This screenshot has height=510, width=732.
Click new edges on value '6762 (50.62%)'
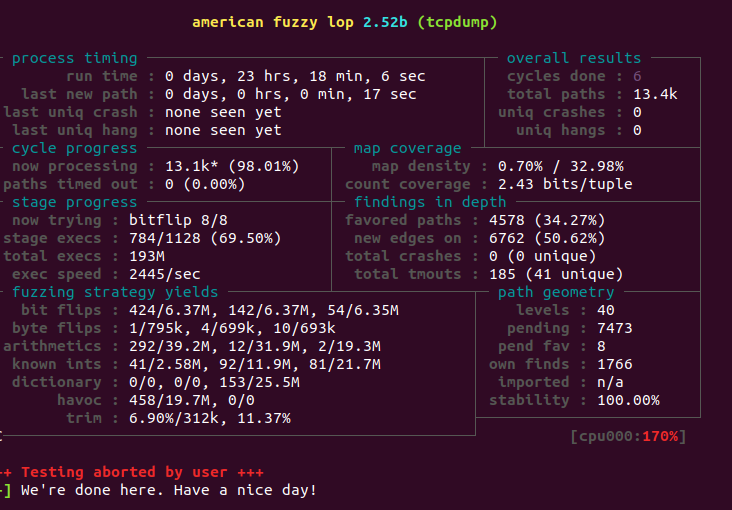coord(547,238)
